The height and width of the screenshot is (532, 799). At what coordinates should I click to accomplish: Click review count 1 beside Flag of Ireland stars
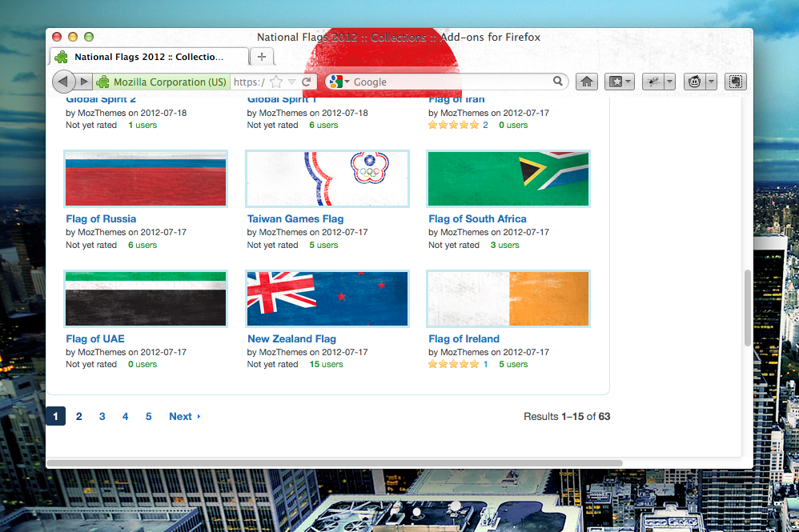(486, 365)
